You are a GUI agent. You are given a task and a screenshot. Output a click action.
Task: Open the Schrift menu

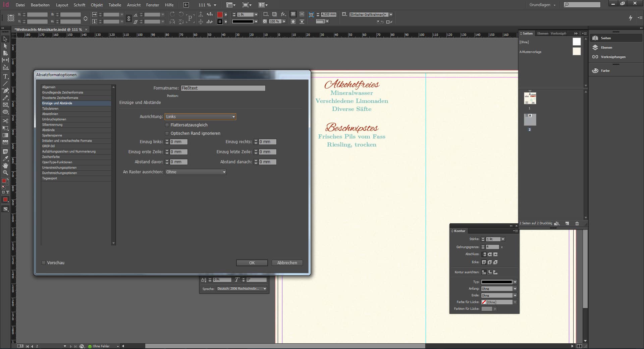[79, 5]
